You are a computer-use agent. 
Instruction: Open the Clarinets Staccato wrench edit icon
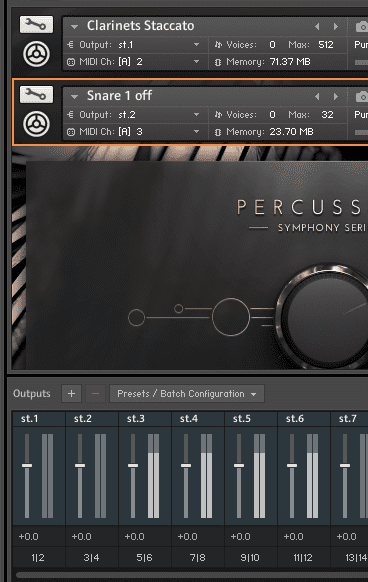click(x=36, y=24)
